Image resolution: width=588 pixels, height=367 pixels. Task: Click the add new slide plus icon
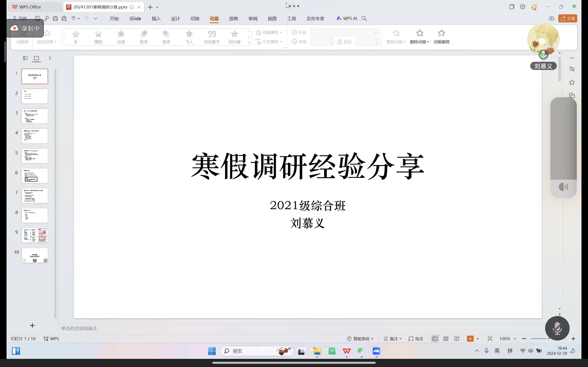(32, 325)
